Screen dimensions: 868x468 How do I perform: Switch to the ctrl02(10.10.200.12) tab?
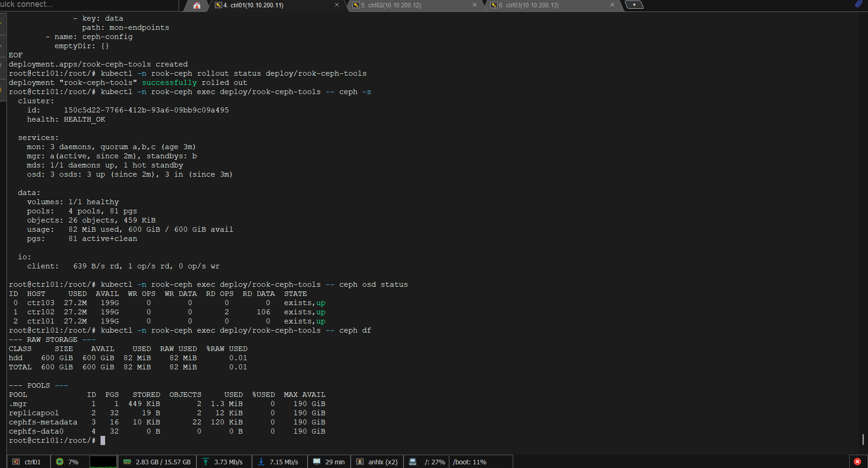pyautogui.click(x=414, y=5)
